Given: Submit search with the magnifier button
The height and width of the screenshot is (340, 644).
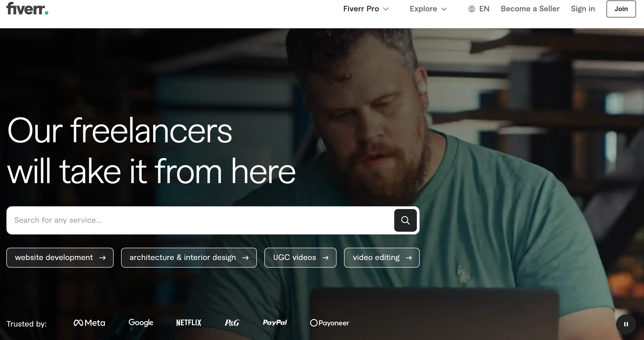Looking at the screenshot, I should click(x=405, y=220).
